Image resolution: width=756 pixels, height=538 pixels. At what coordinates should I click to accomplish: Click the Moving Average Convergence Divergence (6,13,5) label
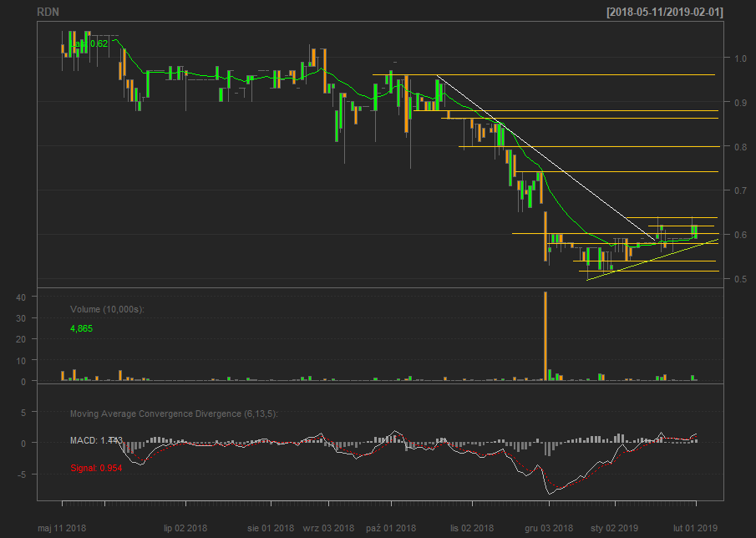pos(174,414)
